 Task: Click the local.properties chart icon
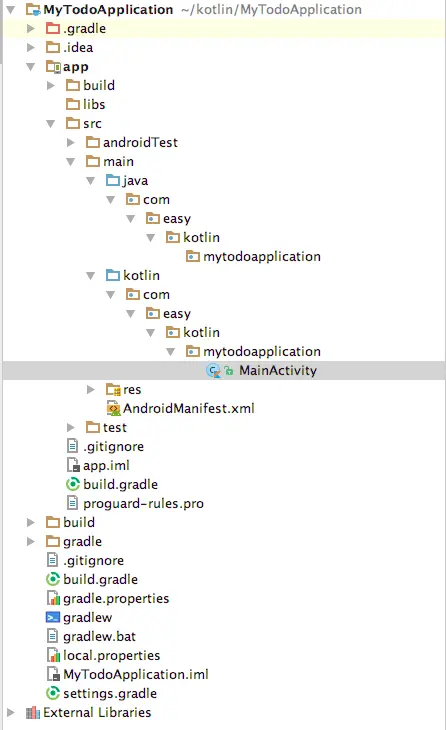(x=53, y=656)
